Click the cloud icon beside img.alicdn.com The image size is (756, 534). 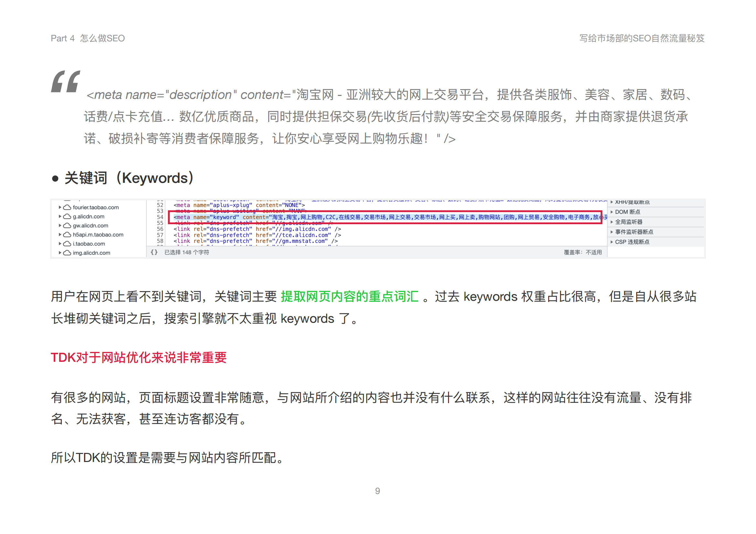[67, 253]
